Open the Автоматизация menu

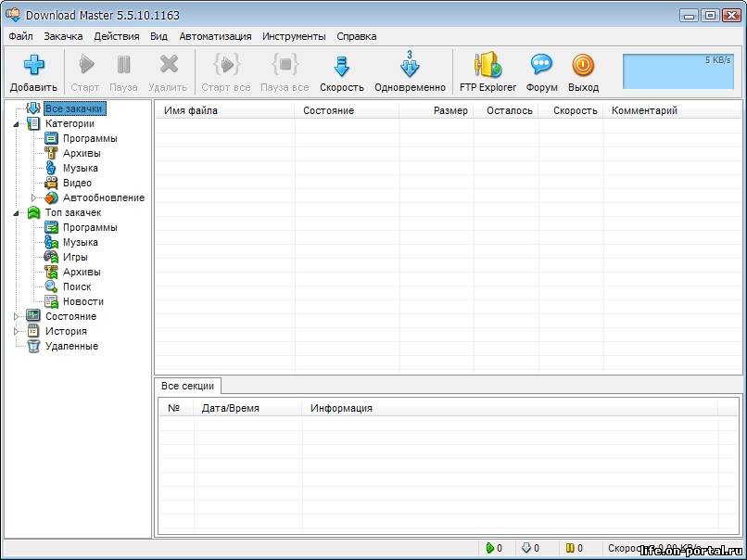pos(215,36)
